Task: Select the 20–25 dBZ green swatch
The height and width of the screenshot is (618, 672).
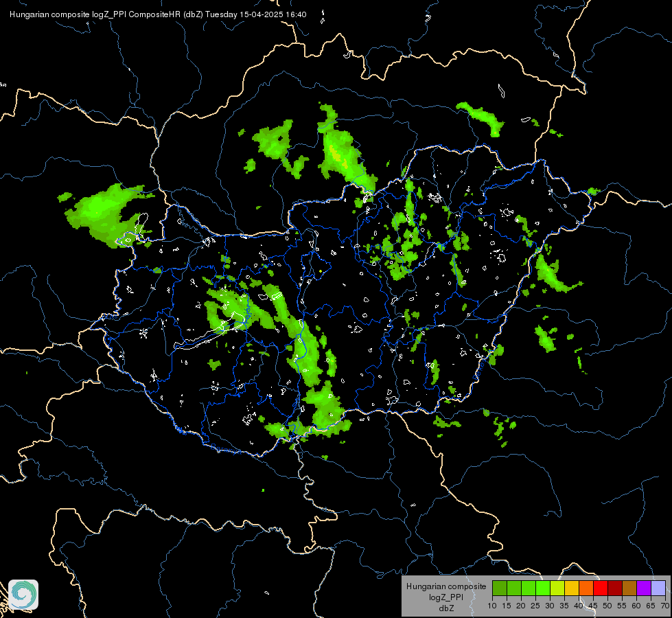Action: click(529, 588)
